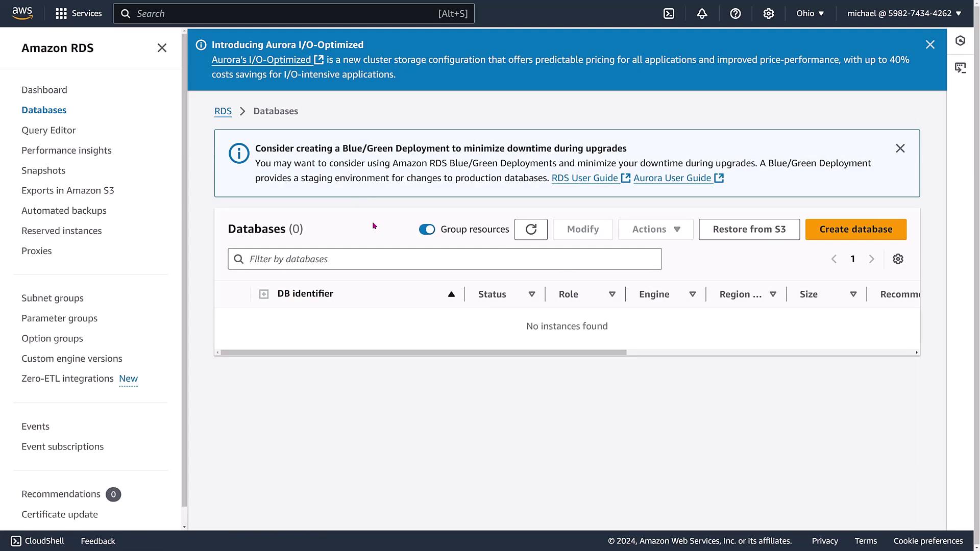Click the CloudShell icon in footer
This screenshot has height=551, width=980.
[16, 541]
